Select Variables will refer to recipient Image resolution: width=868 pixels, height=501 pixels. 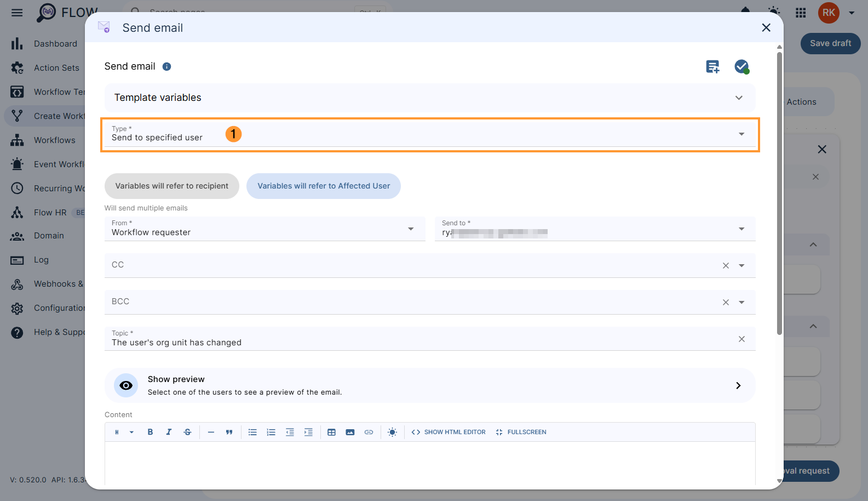(x=172, y=186)
